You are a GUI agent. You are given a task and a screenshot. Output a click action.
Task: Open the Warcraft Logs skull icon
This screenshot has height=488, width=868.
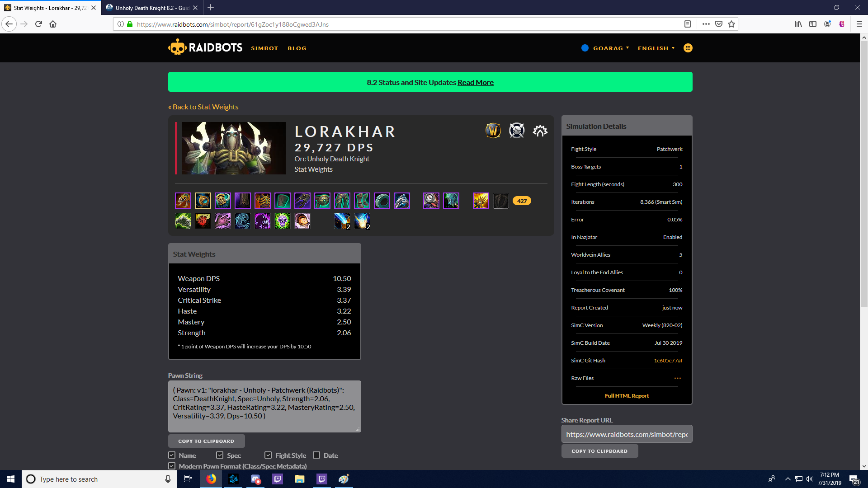517,131
